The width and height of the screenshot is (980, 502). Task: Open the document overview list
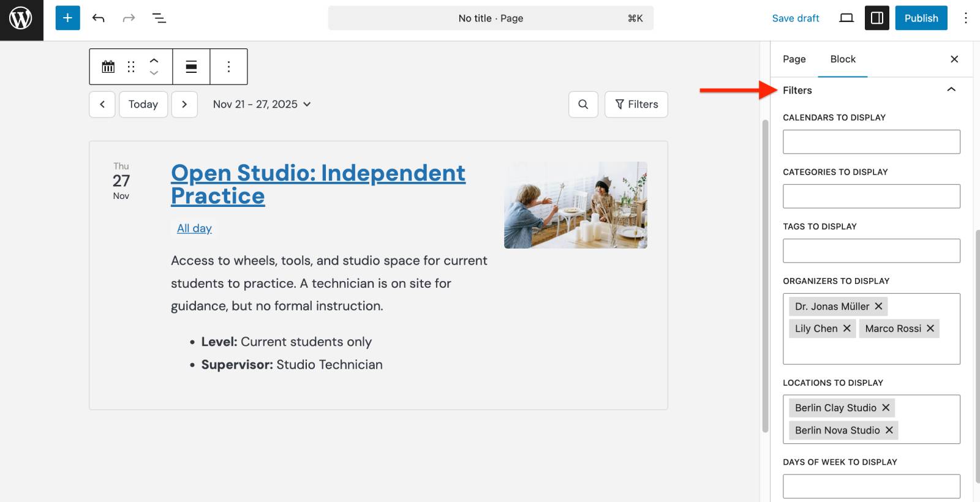[159, 18]
